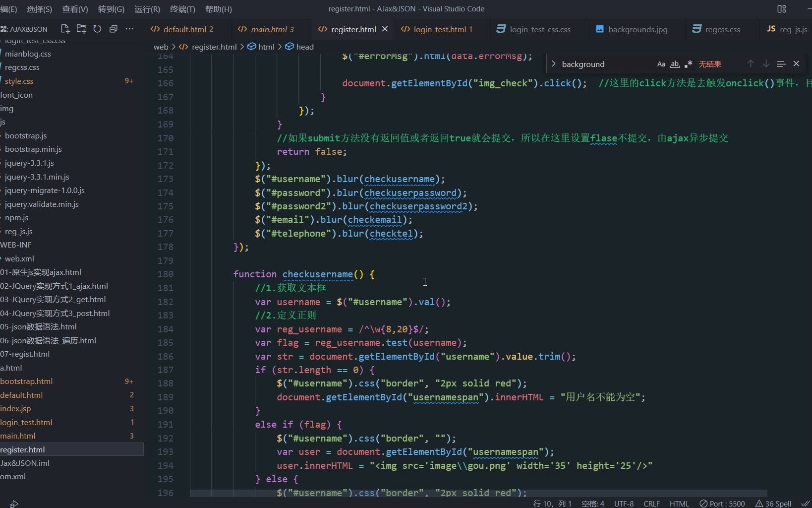The width and height of the screenshot is (812, 508).
Task: Change indentation via 空格: 4 status item
Action: pos(593,504)
